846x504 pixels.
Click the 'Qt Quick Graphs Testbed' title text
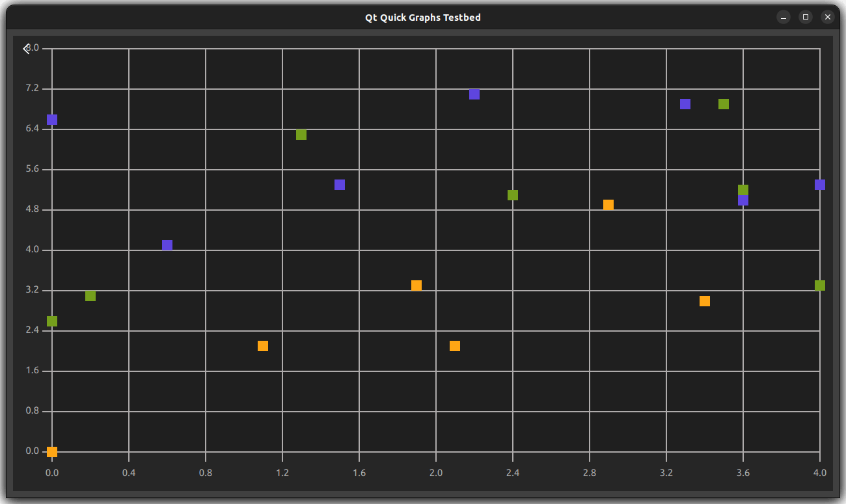point(423,18)
